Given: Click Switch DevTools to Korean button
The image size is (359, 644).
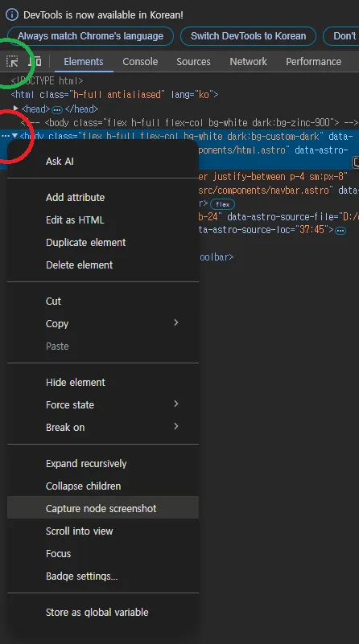Looking at the screenshot, I should [249, 36].
